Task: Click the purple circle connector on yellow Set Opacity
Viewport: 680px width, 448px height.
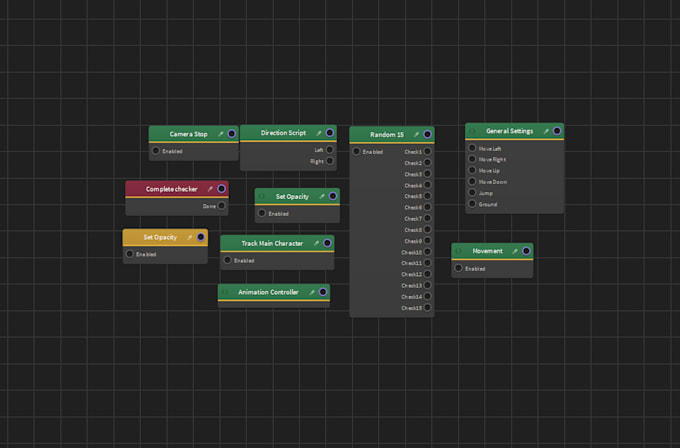Action: [x=201, y=238]
